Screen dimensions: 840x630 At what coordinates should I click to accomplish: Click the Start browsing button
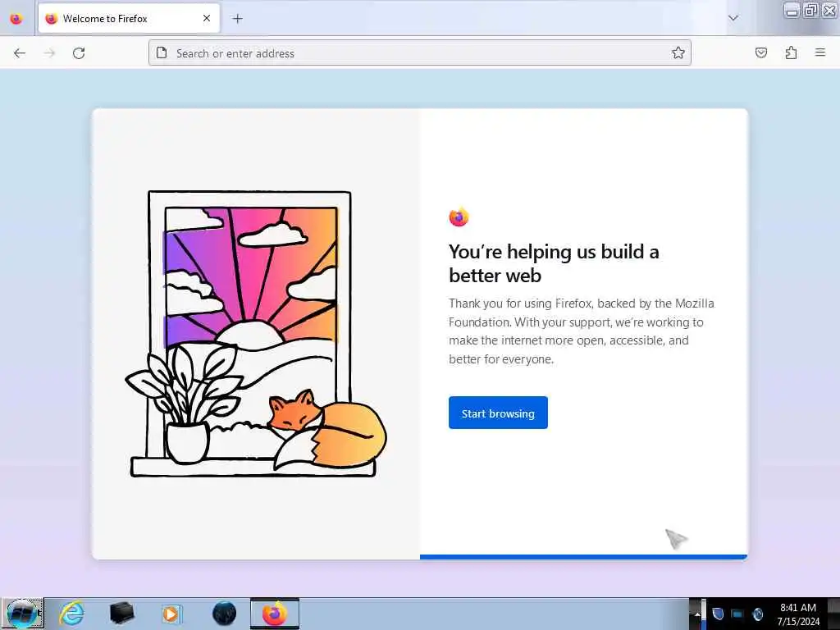tap(498, 413)
